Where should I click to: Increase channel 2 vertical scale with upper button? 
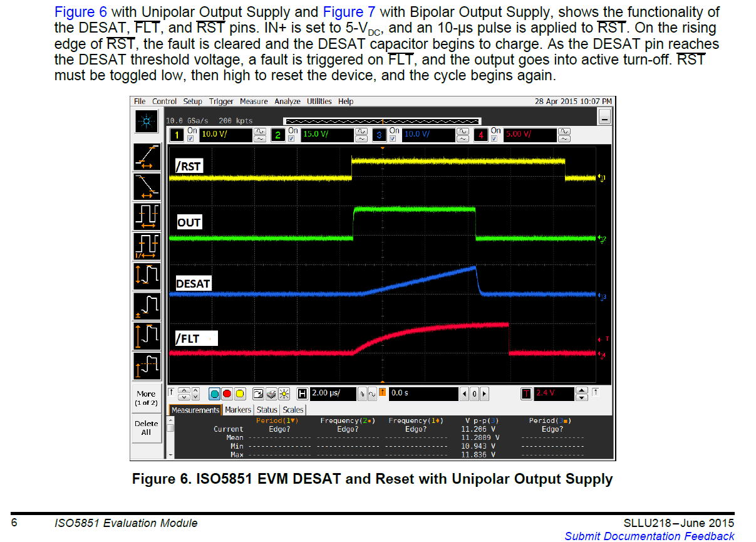click(361, 131)
